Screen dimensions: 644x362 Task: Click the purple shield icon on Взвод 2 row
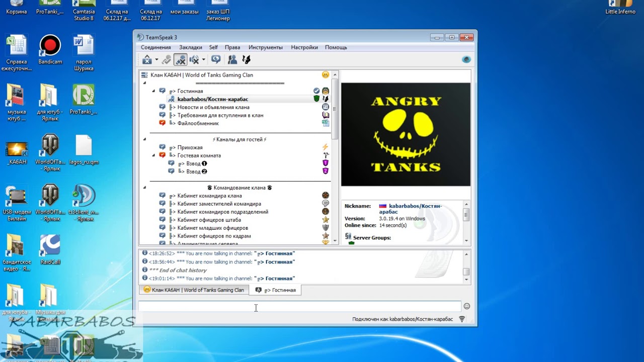(x=326, y=171)
